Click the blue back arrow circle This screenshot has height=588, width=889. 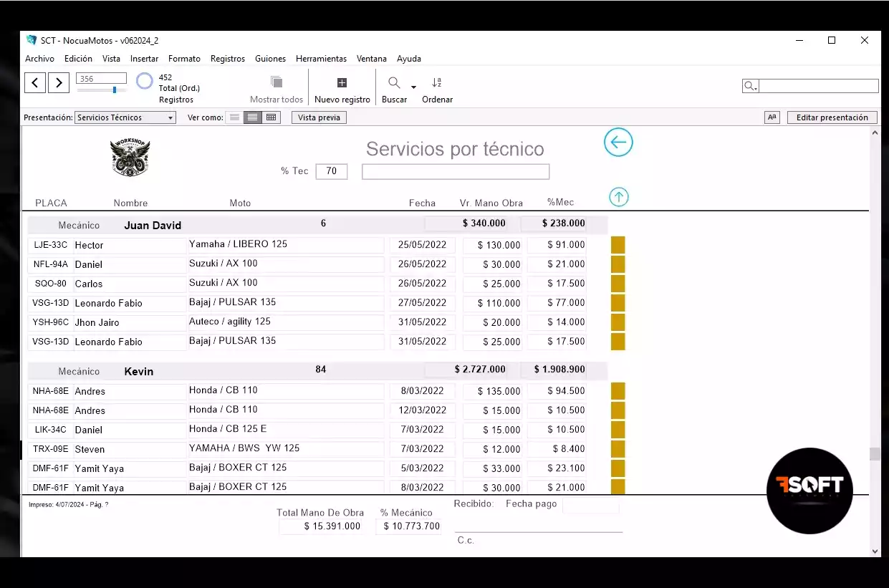(x=618, y=143)
